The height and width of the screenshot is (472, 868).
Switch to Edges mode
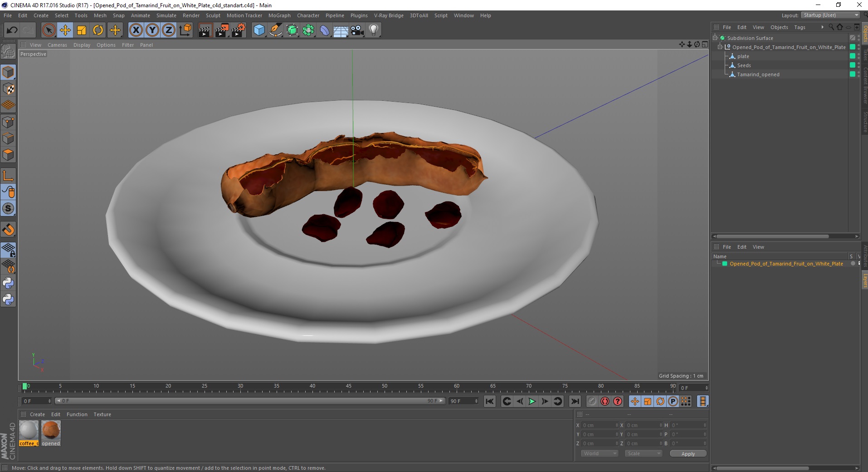point(8,138)
